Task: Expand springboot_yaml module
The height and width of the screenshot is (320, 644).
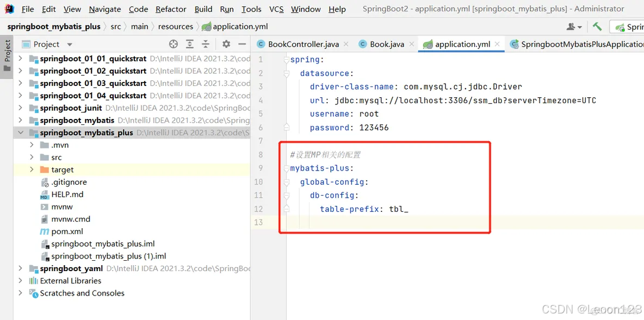Action: [21, 268]
